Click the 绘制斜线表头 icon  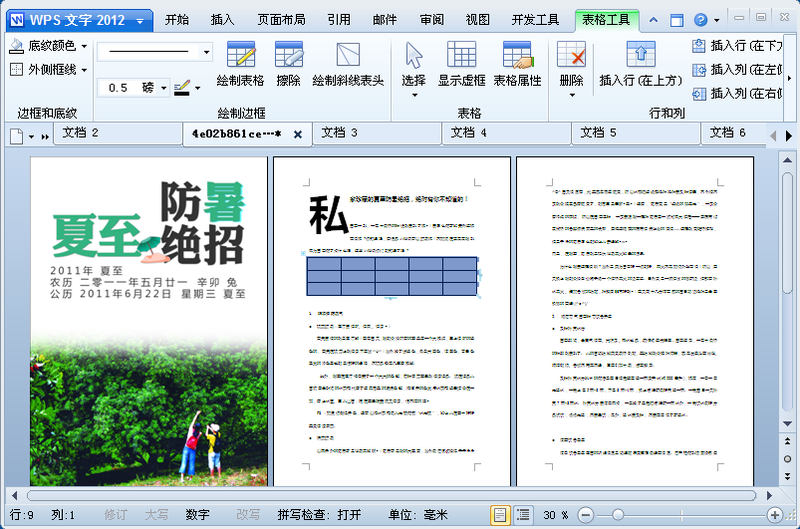[348, 65]
